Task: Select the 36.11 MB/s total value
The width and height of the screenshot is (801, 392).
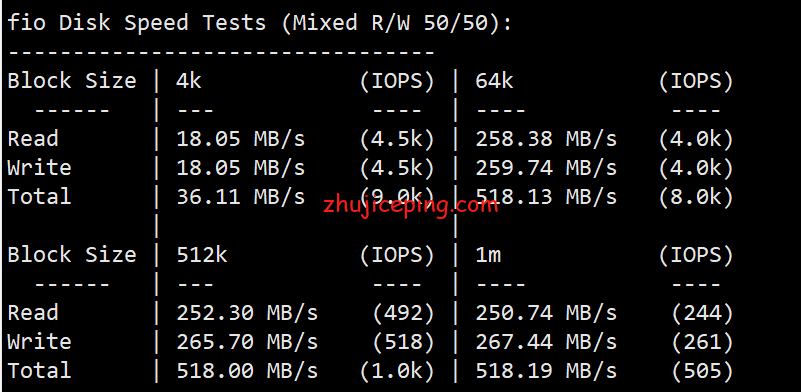Action: [241, 197]
